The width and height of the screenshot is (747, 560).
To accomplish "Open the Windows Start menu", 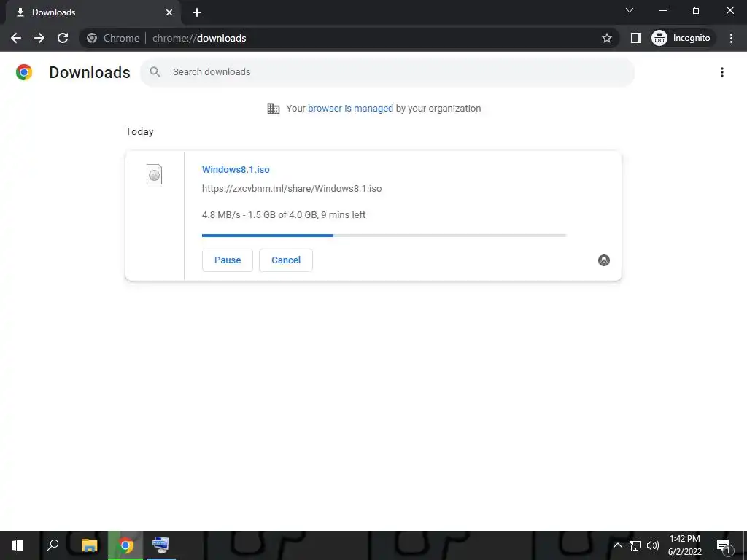I will (18, 545).
